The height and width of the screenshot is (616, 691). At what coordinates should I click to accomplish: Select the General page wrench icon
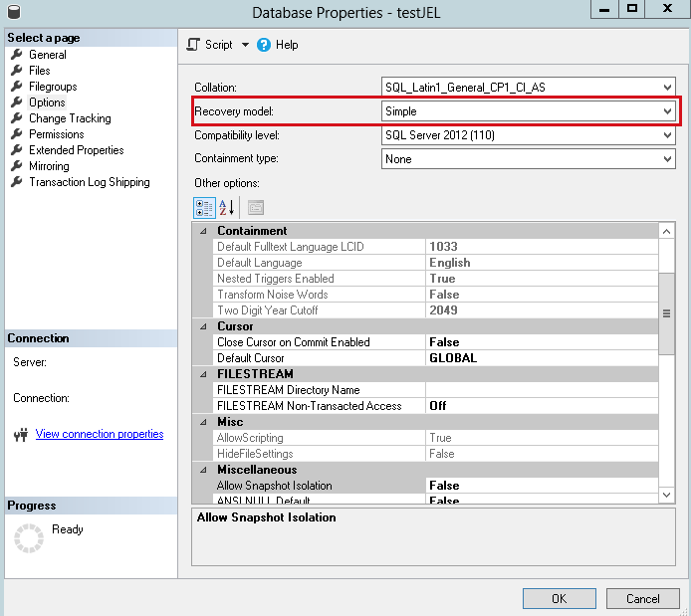click(16, 55)
